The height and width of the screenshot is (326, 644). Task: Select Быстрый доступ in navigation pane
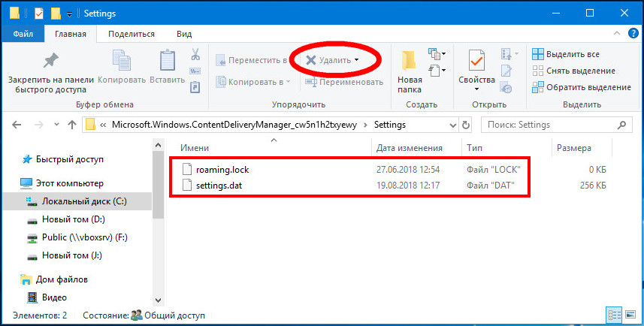point(69,159)
